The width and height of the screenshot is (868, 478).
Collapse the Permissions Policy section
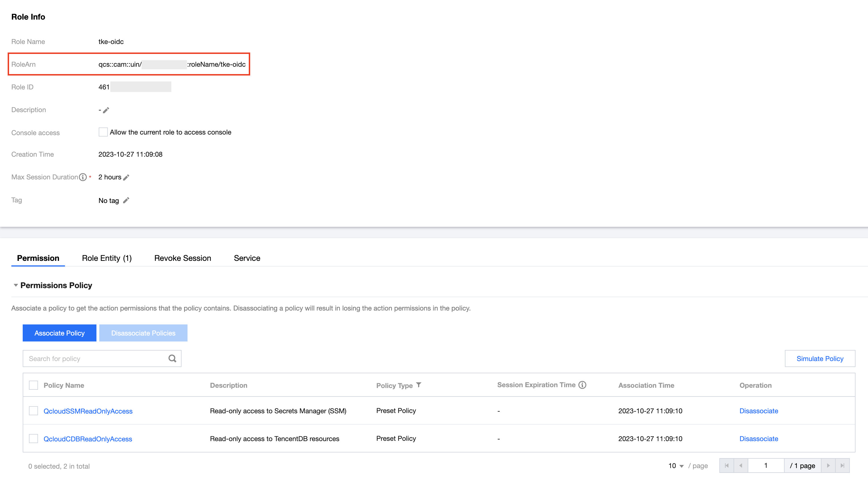[16, 286]
